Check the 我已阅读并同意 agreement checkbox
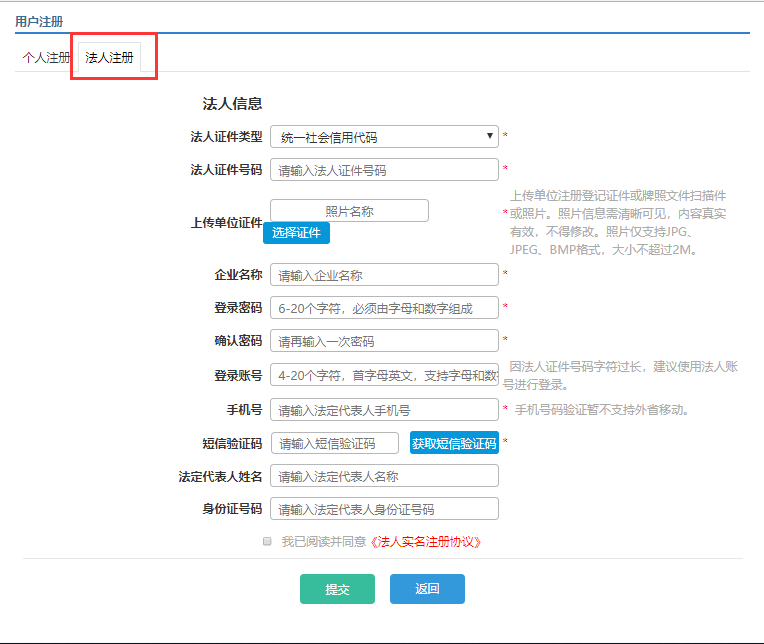The width and height of the screenshot is (764, 644). (267, 541)
